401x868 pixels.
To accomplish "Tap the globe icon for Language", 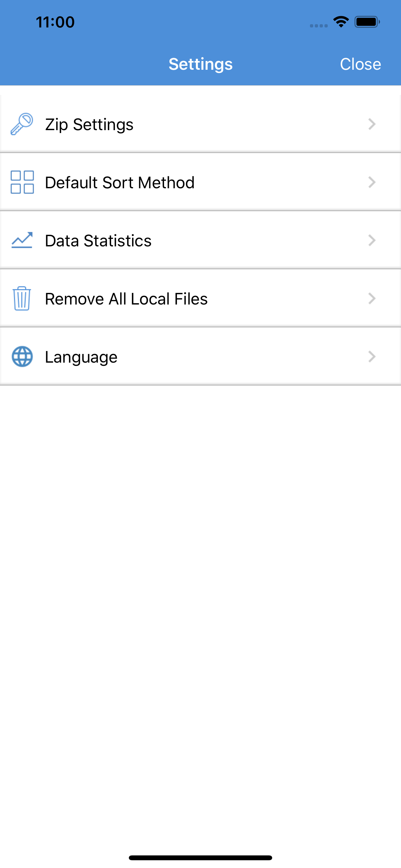I will [22, 356].
